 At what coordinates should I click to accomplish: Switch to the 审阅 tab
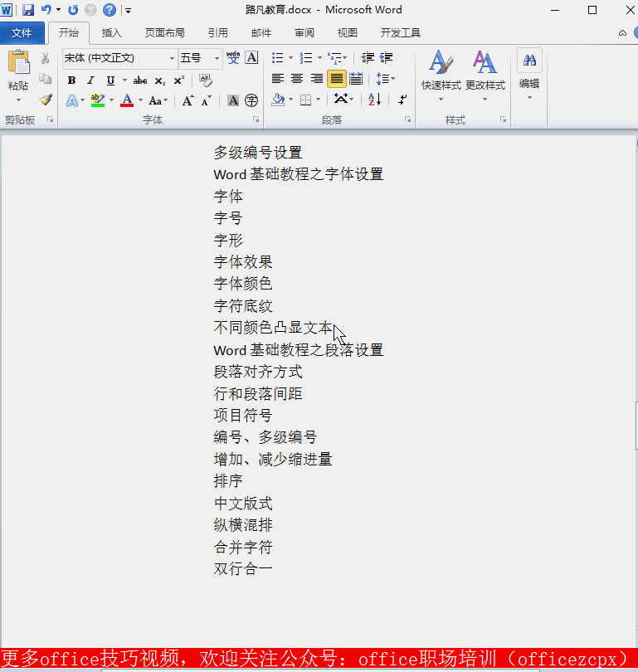click(304, 32)
